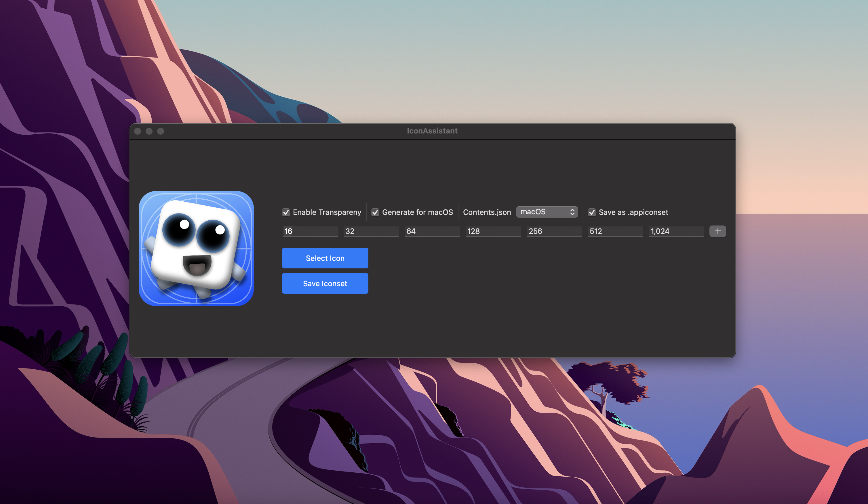Click the app icon preview image
The image size is (868, 504).
click(196, 248)
